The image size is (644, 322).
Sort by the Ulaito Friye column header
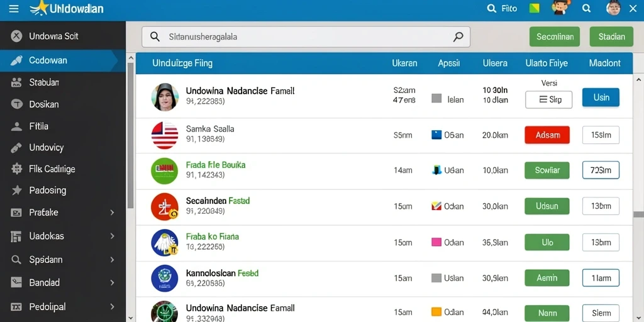pyautogui.click(x=547, y=64)
